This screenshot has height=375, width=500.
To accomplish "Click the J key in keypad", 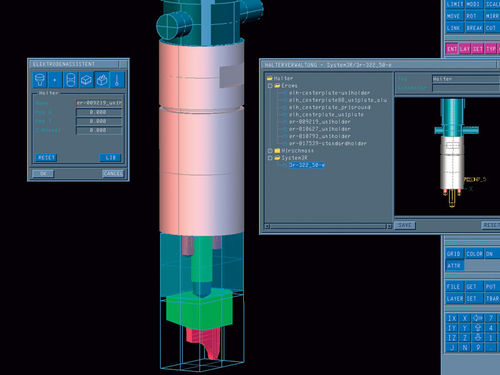I will coord(452,348).
